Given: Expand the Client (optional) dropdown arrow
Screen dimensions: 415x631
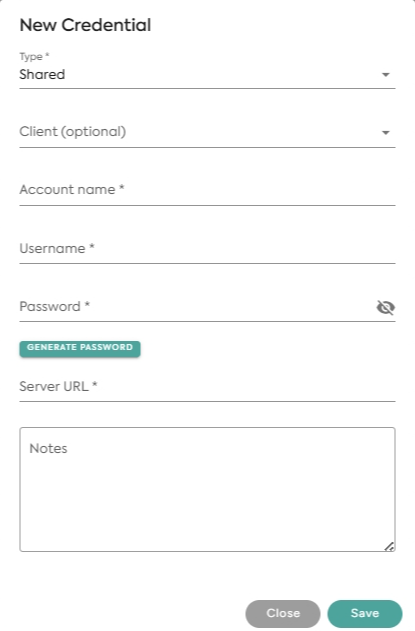Looking at the screenshot, I should pyautogui.click(x=386, y=133).
